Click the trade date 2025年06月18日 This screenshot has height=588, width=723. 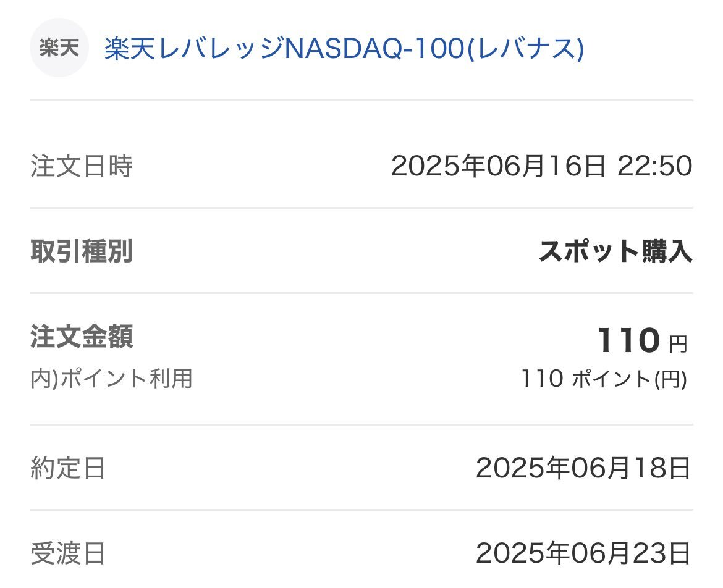[584, 468]
